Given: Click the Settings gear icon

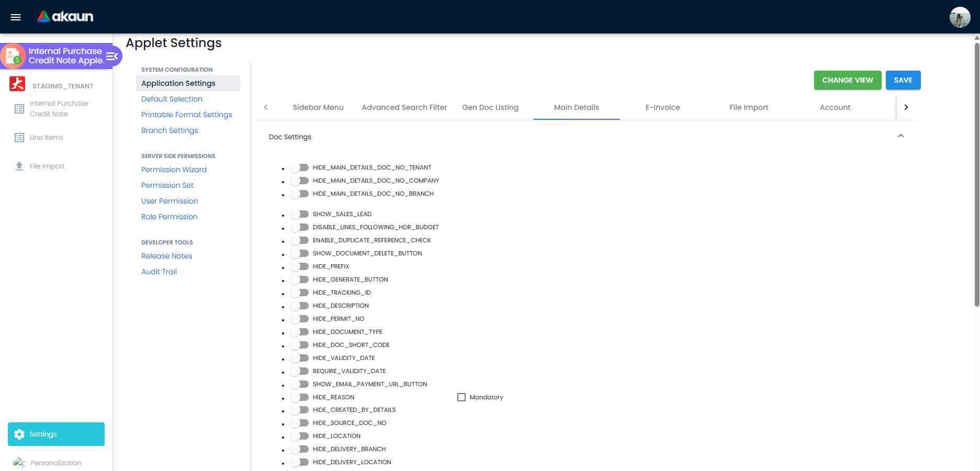Looking at the screenshot, I should (19, 434).
